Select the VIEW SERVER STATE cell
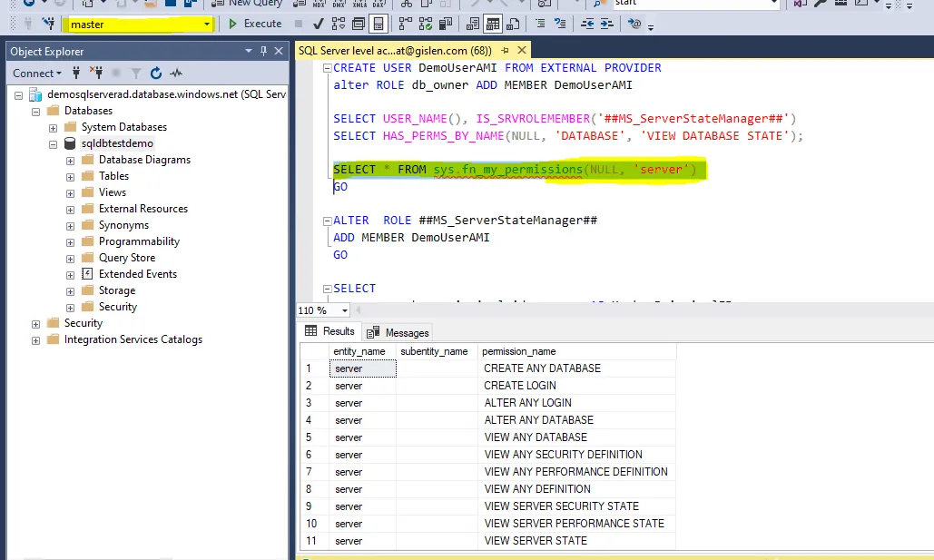934x560 pixels. [577, 540]
